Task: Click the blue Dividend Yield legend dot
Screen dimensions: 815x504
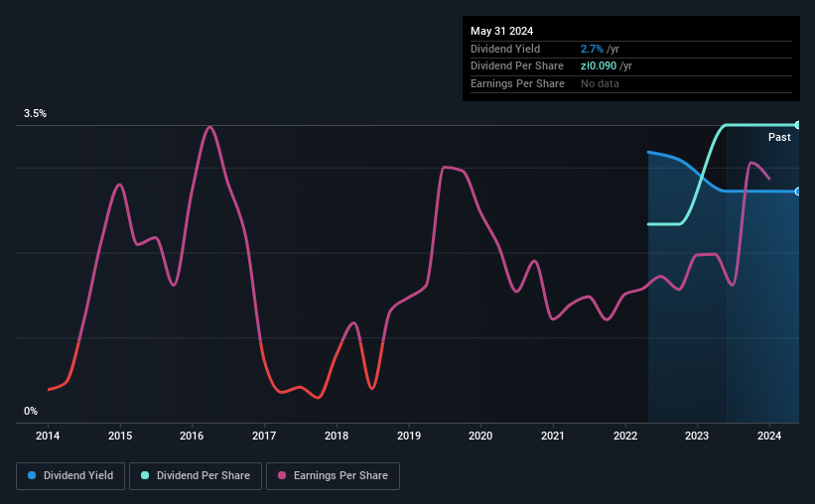Action: point(32,475)
